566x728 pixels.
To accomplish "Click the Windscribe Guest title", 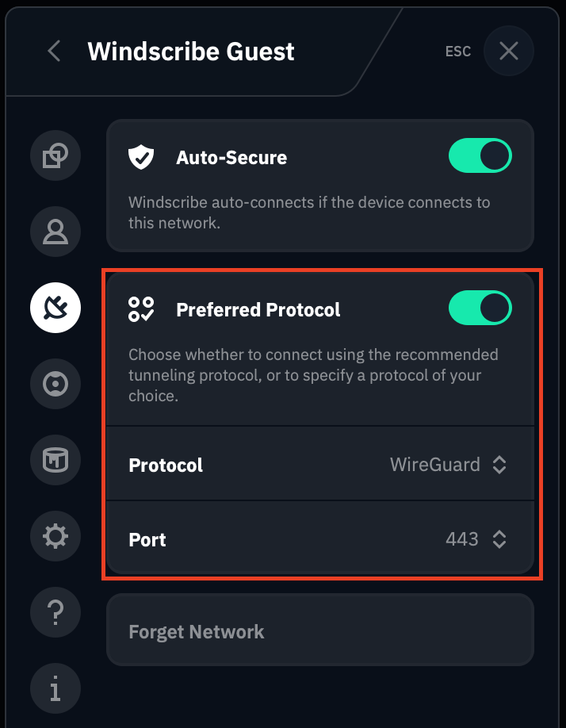I will coord(191,52).
